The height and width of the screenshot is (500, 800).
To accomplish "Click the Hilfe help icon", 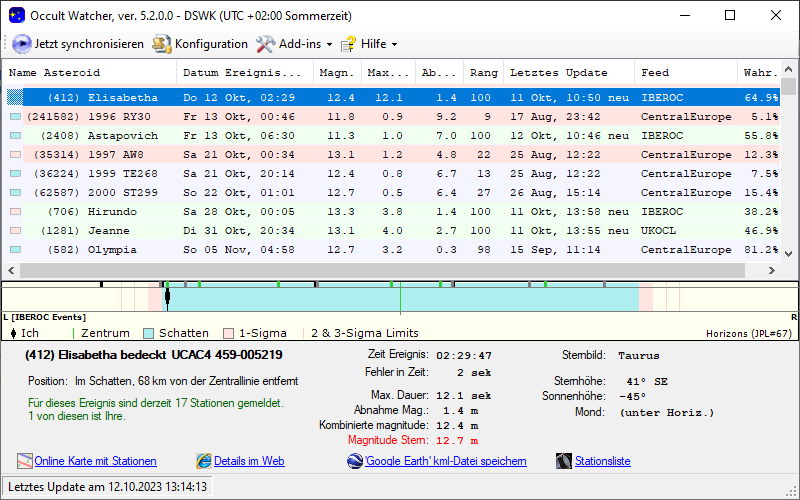I will 348,44.
